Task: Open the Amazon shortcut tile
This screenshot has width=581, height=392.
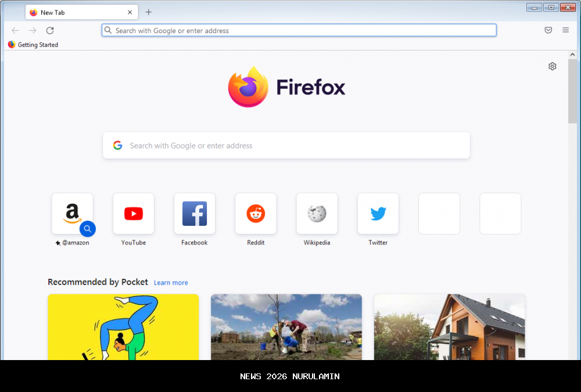Action: tap(72, 214)
